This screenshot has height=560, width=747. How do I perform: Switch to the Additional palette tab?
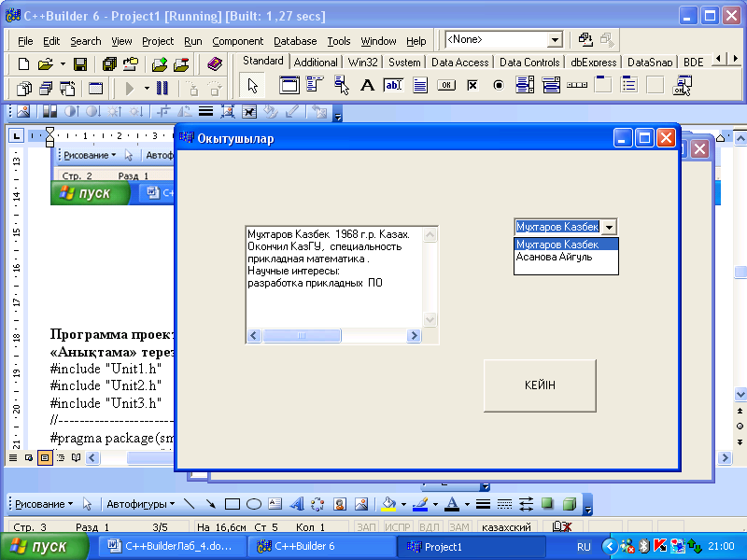(316, 63)
